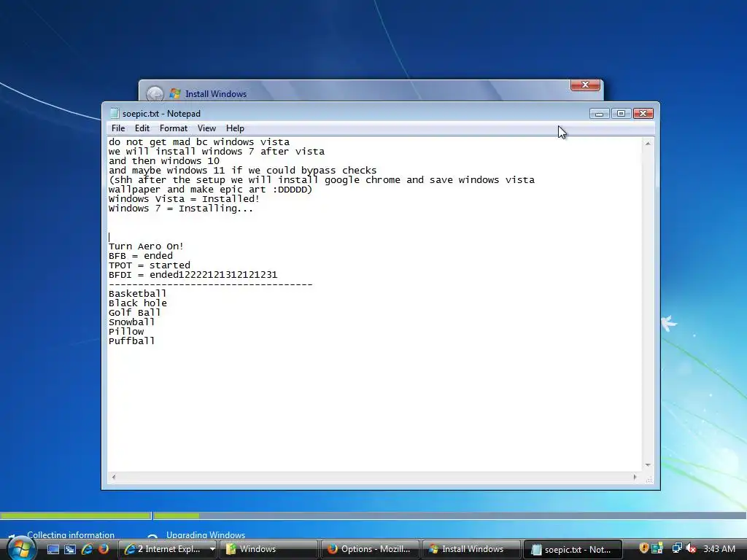
Task: Click the security shield tray icon
Action: point(643,548)
